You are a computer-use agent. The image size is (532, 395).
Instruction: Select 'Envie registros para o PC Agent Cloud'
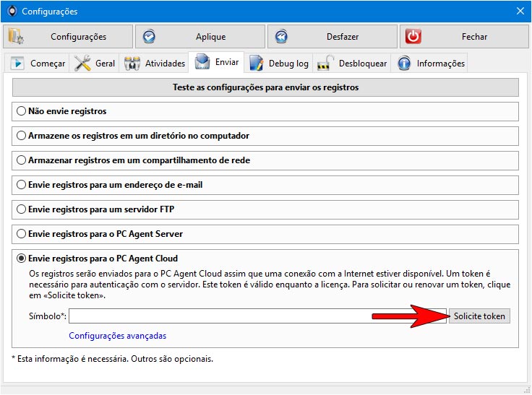(21, 259)
